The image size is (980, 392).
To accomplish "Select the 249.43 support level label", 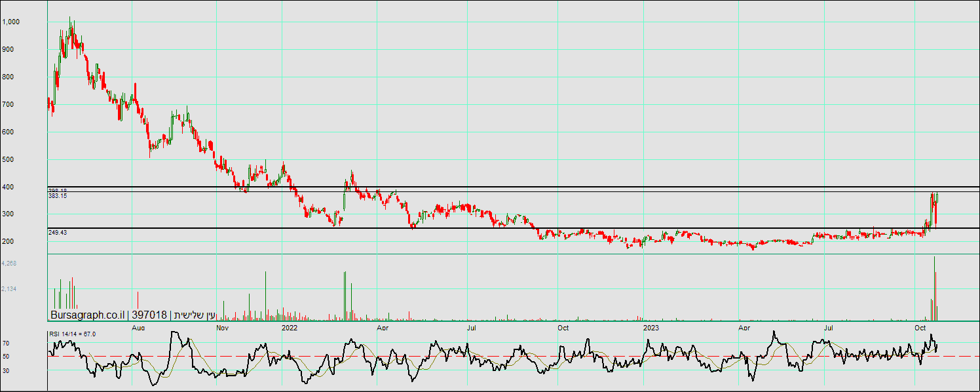I will 58,233.
